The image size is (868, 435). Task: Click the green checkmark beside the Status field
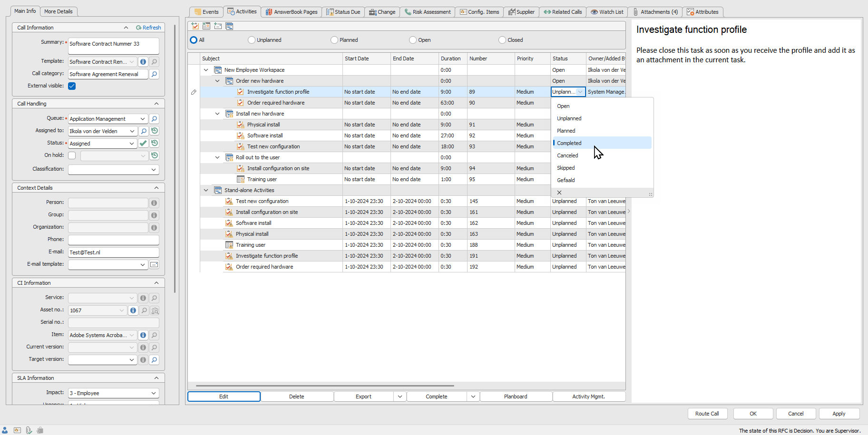pos(143,143)
